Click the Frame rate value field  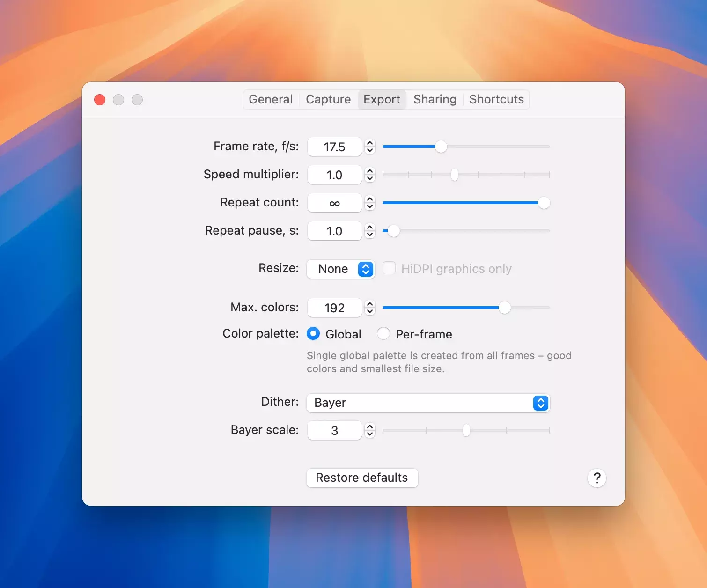click(334, 147)
